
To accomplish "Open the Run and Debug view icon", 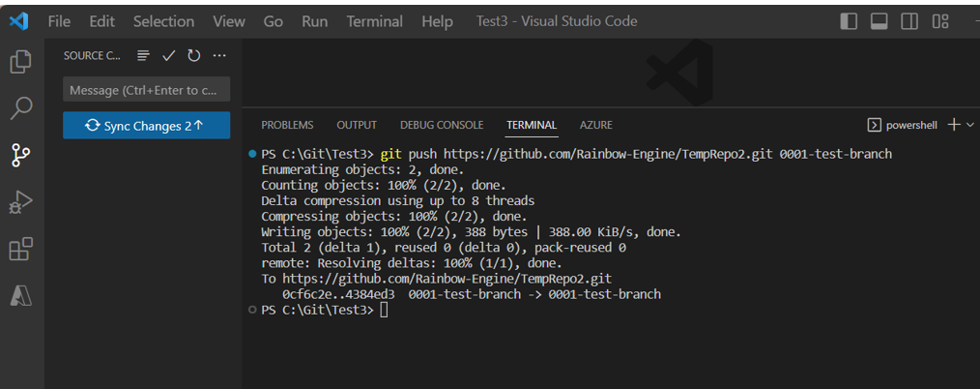I will coord(20,202).
